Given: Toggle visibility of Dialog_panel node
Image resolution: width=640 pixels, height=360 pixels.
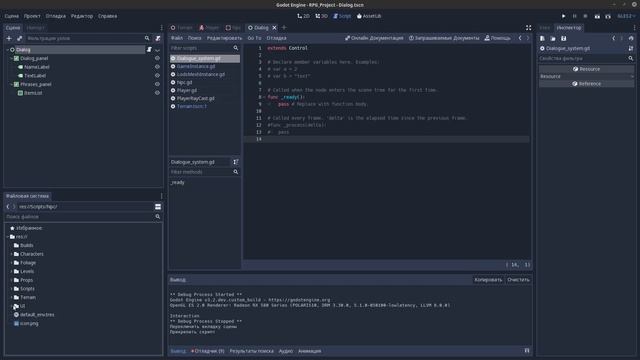Looking at the screenshot, I should [157, 58].
